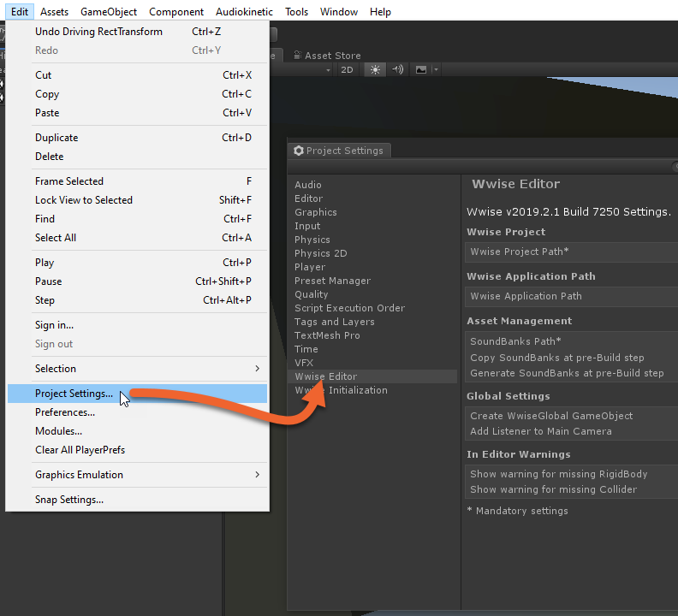Toggle scene lighting sun icon
The image size is (678, 616).
pos(375,69)
